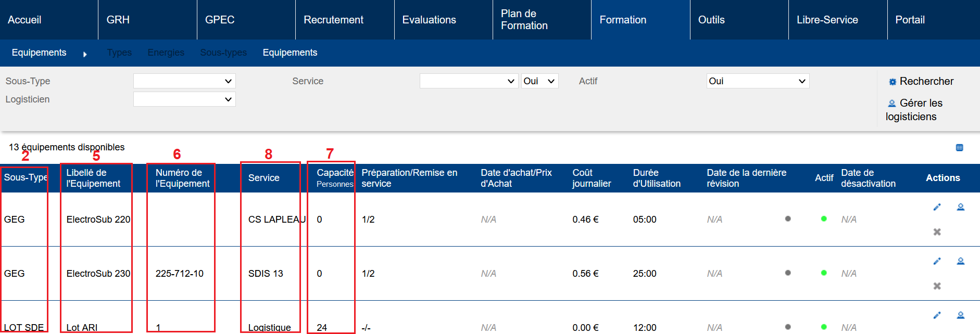
Task: Edit the Lot ARI row with the pencil icon
Action: [937, 315]
